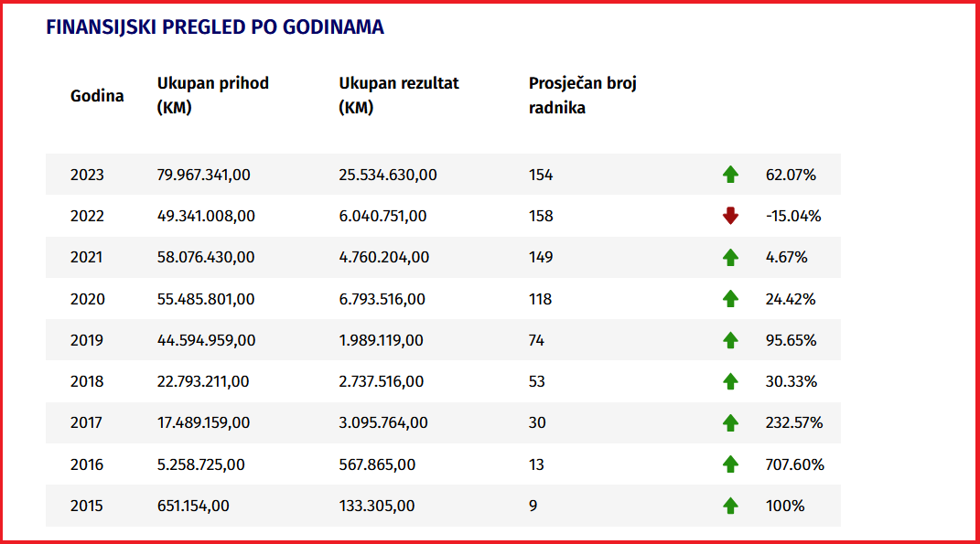This screenshot has width=980, height=544.
Task: Select the Ukupan prihod (KM) header
Action: click(x=212, y=95)
